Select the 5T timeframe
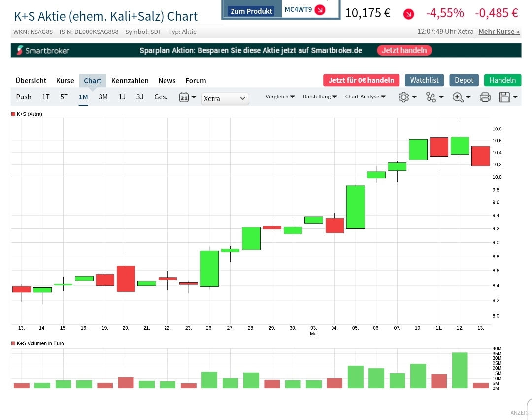The width and height of the screenshot is (532, 420). point(64,97)
